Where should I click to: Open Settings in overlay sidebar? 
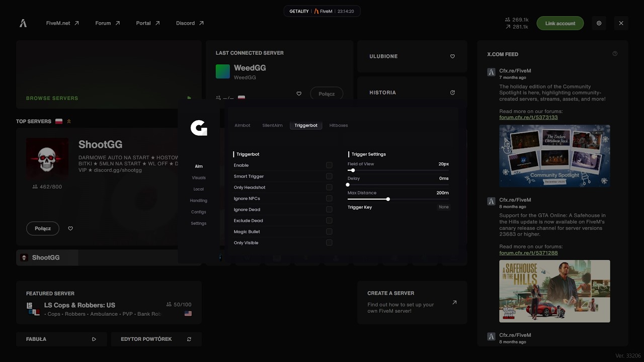[199, 223]
